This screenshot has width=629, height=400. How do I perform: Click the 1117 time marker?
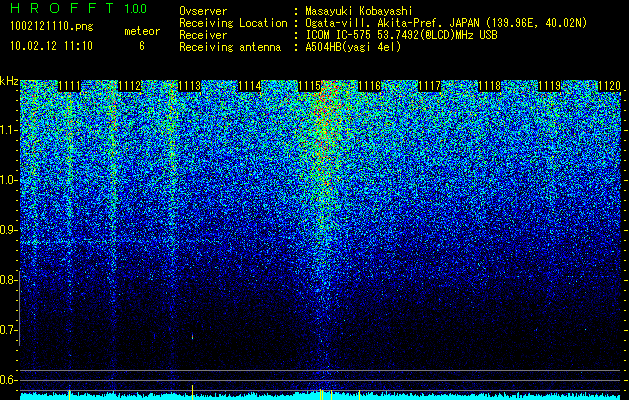coord(429,86)
